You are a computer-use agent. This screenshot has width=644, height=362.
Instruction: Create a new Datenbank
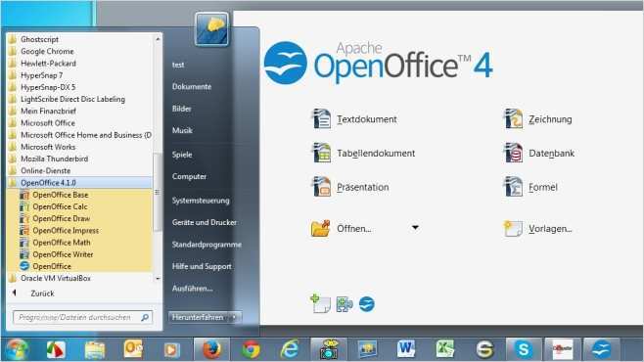coord(539,153)
